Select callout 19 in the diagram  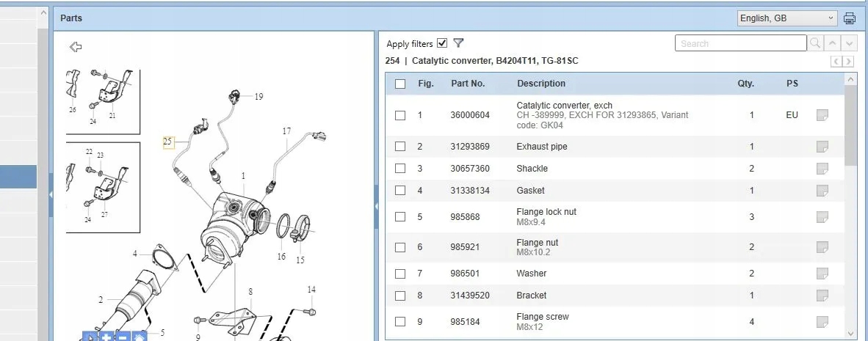click(258, 97)
